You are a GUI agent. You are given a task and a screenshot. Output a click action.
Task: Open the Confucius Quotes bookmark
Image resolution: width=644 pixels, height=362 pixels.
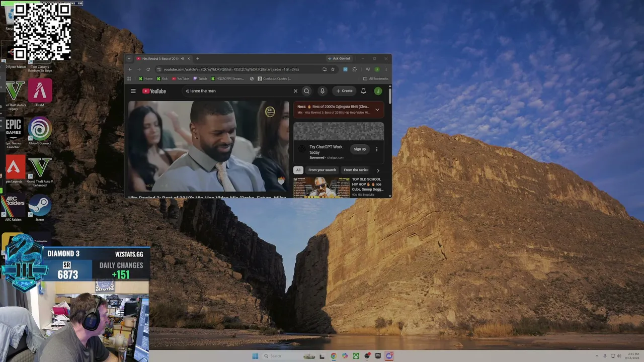[274, 78]
